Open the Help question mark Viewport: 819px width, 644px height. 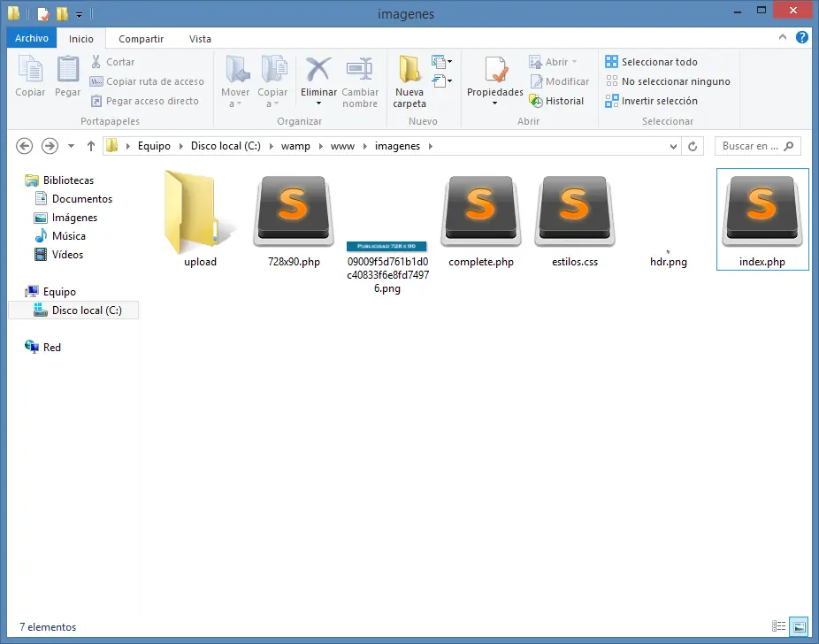pos(802,37)
